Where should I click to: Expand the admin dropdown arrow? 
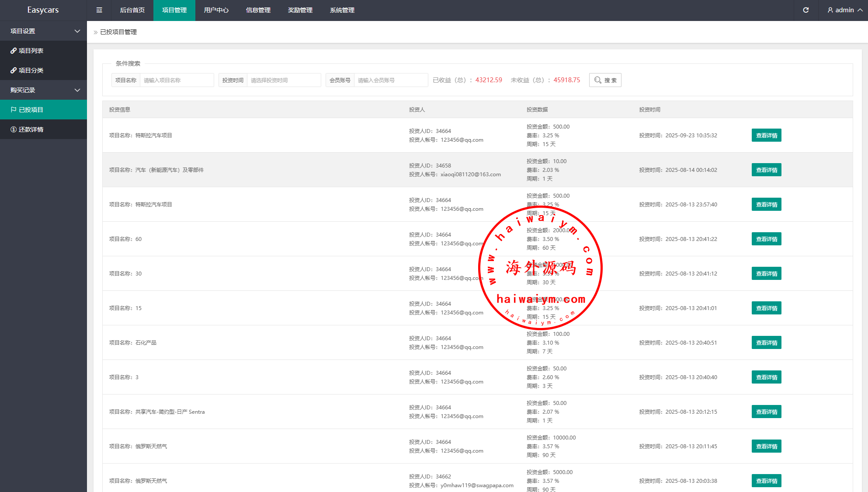860,10
